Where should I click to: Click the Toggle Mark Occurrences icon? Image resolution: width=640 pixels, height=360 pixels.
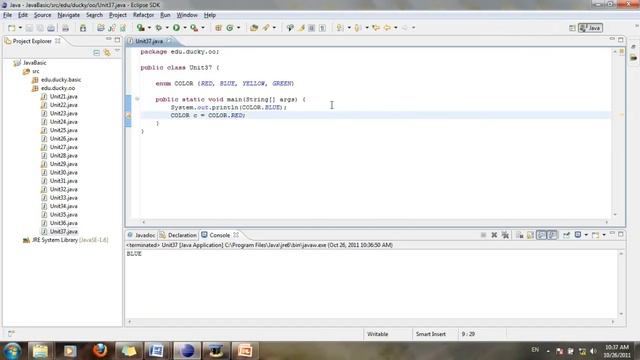[x=301, y=28]
